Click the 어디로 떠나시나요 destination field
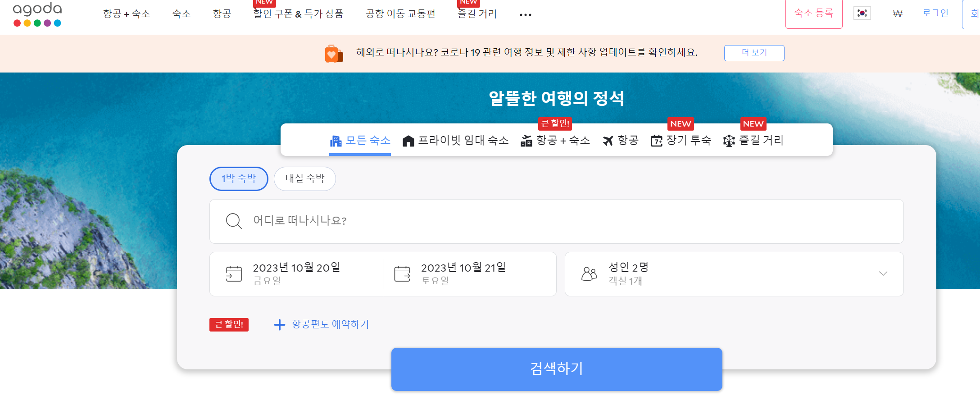Viewport: 980px width, 418px height. pos(300,221)
